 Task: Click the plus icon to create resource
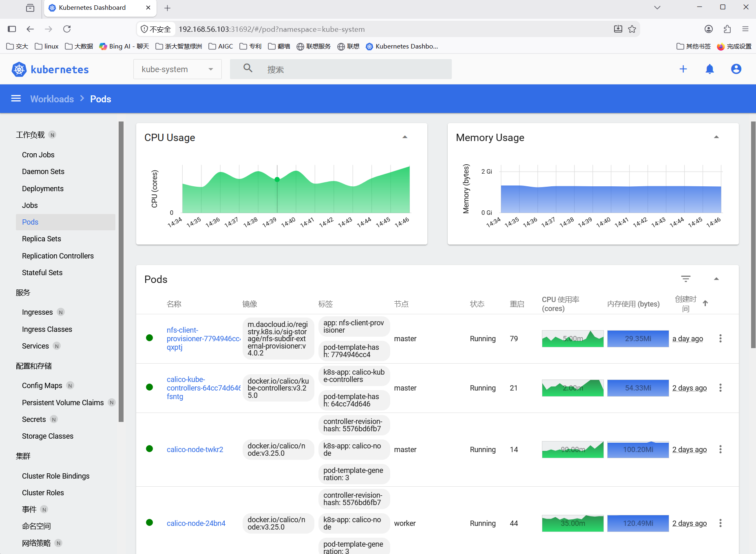[x=683, y=69]
